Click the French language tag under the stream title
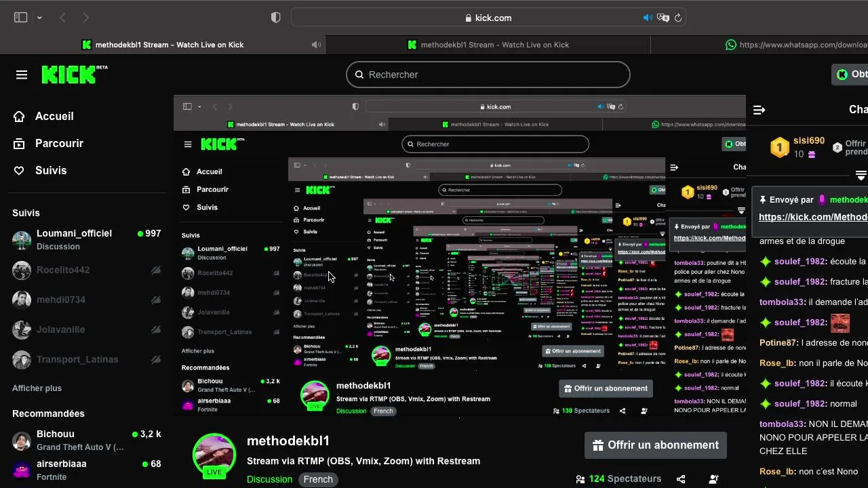The width and height of the screenshot is (868, 488). point(318,479)
